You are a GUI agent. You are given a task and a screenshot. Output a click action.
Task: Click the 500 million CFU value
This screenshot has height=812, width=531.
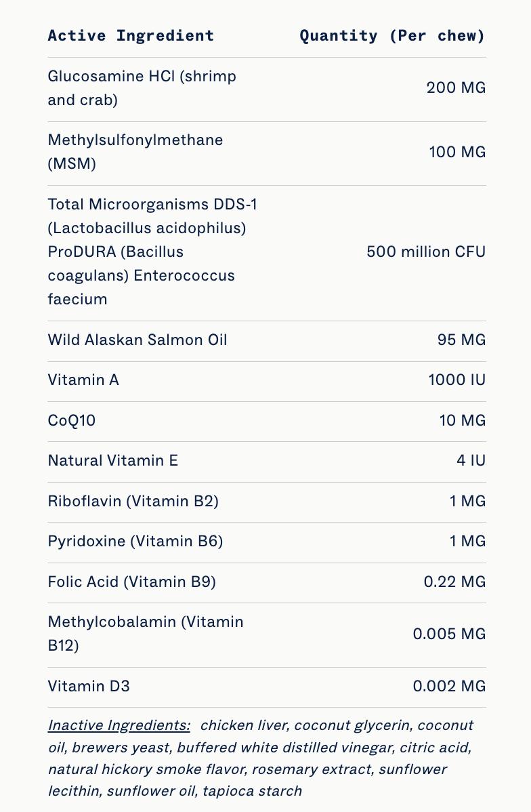[x=426, y=252]
